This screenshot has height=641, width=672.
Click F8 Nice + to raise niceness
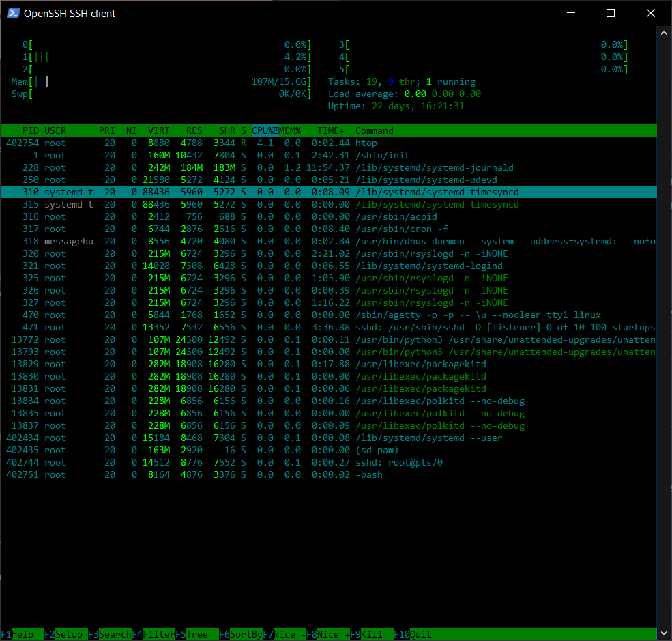(x=328, y=634)
